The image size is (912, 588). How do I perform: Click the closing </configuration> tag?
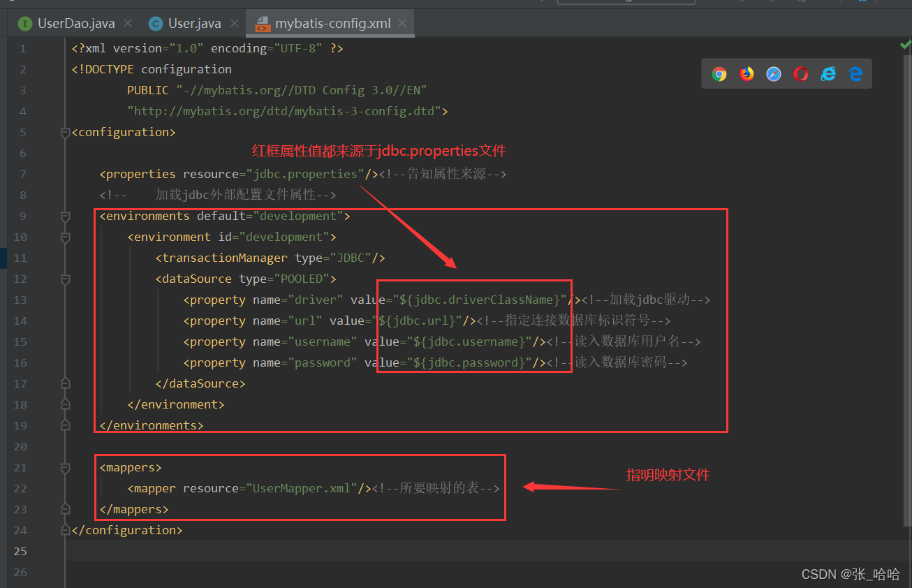[x=127, y=530]
